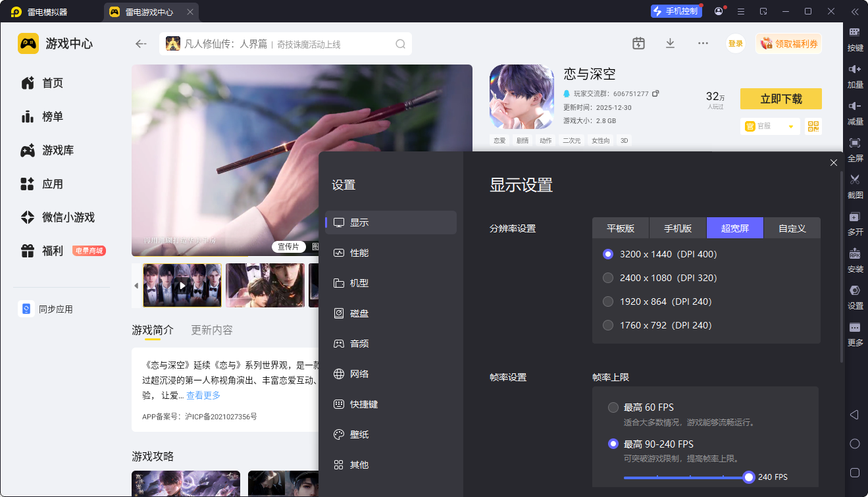Show the QR code for 恋与深空
This screenshot has height=497, width=868.
coord(813,126)
